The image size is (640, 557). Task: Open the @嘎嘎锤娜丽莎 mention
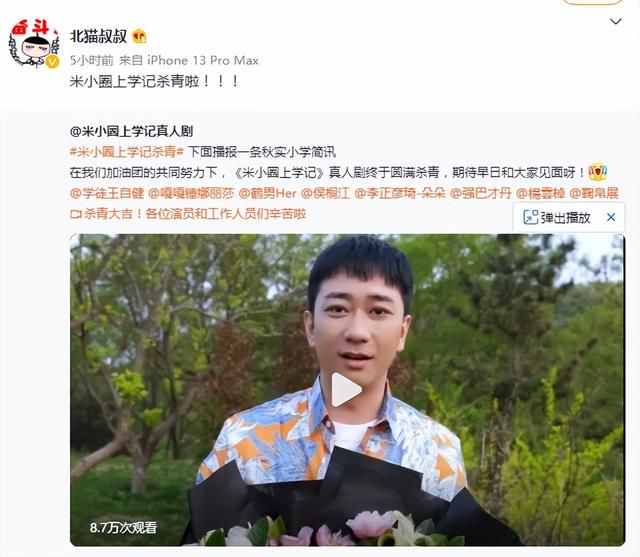tap(191, 193)
